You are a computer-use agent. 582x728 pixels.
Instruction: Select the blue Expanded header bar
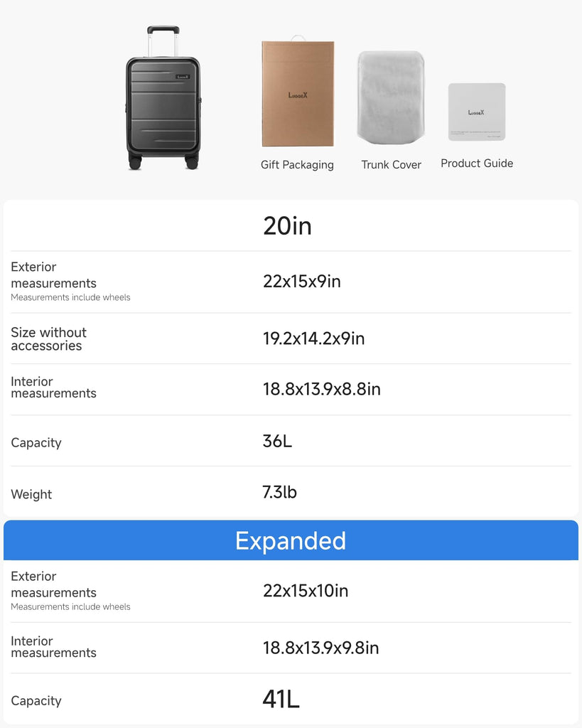(291, 541)
